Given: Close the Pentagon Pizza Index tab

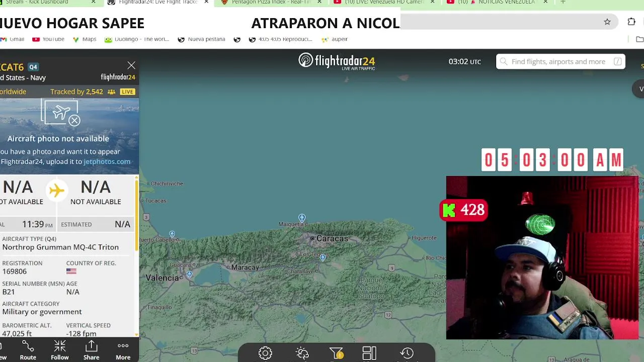Looking at the screenshot, I should click(319, 2).
